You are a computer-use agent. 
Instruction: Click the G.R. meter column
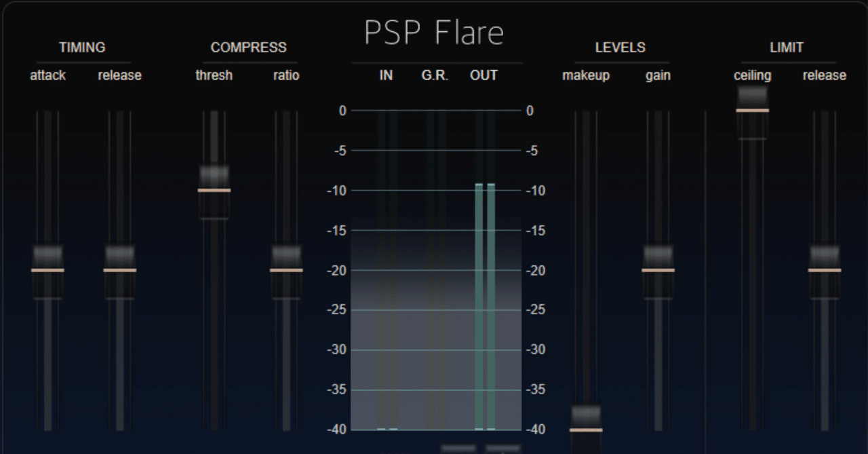pos(434,271)
